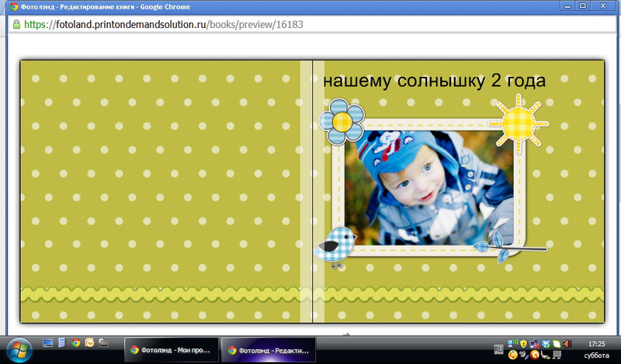Switch to the Фотолэнд - Мои проекты taskbar window

(171, 350)
